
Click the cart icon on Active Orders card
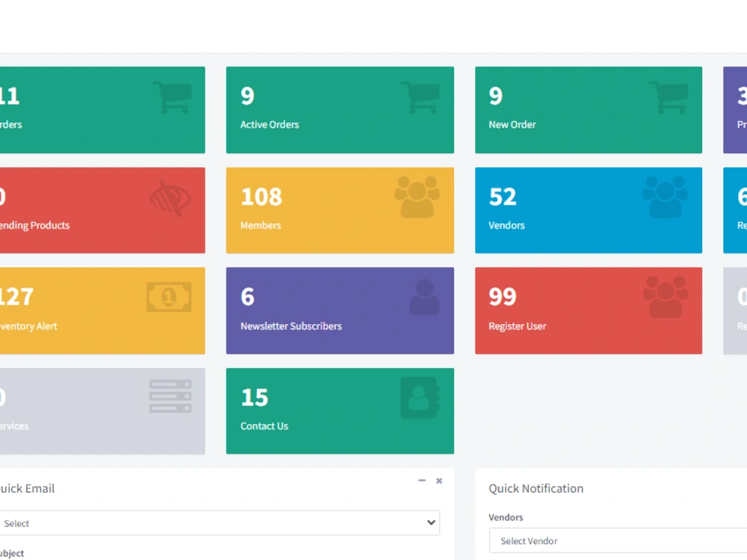pos(420,98)
